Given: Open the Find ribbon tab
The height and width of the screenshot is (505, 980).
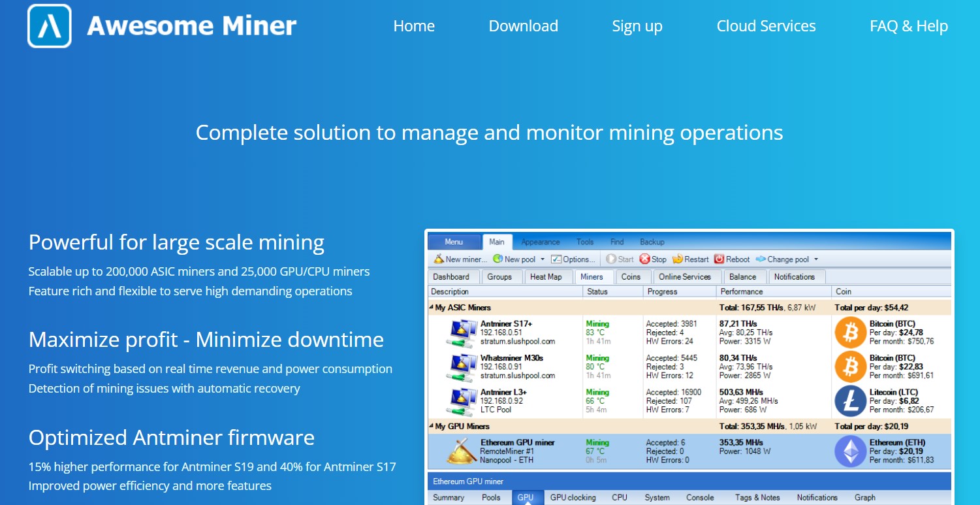Looking at the screenshot, I should coord(617,242).
